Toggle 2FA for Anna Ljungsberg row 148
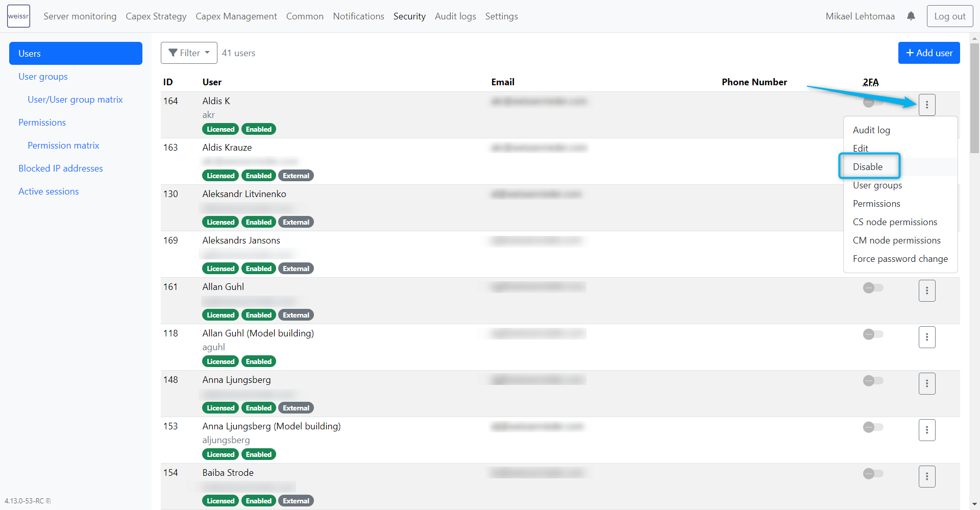 point(873,381)
